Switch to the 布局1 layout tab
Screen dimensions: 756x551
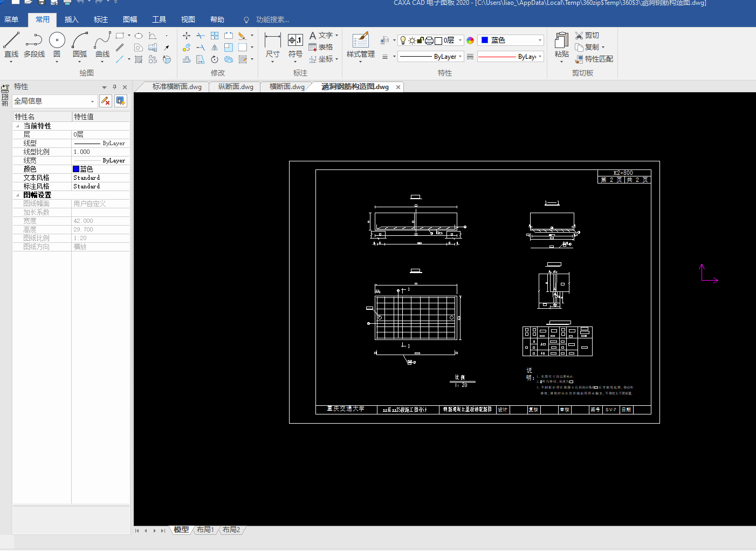point(205,530)
